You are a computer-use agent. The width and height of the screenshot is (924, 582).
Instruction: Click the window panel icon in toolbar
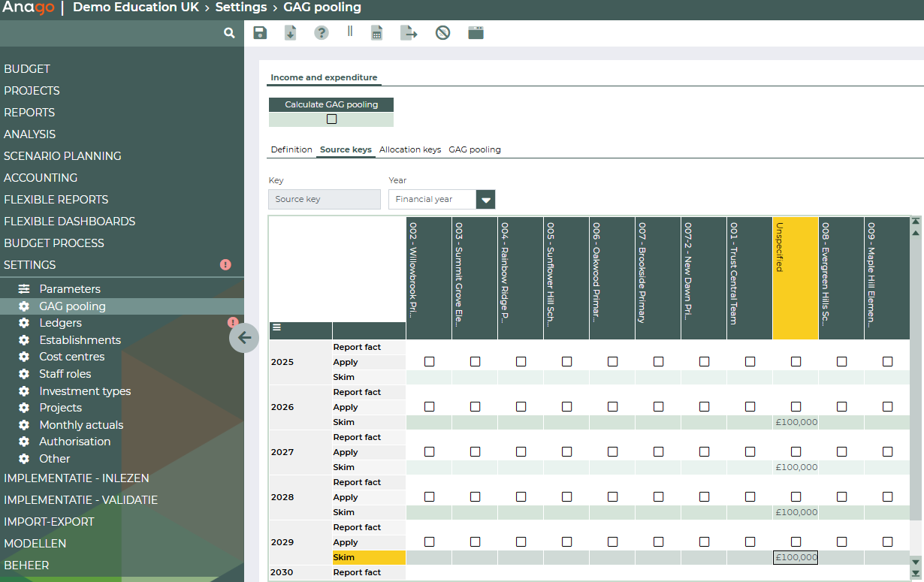click(x=476, y=32)
